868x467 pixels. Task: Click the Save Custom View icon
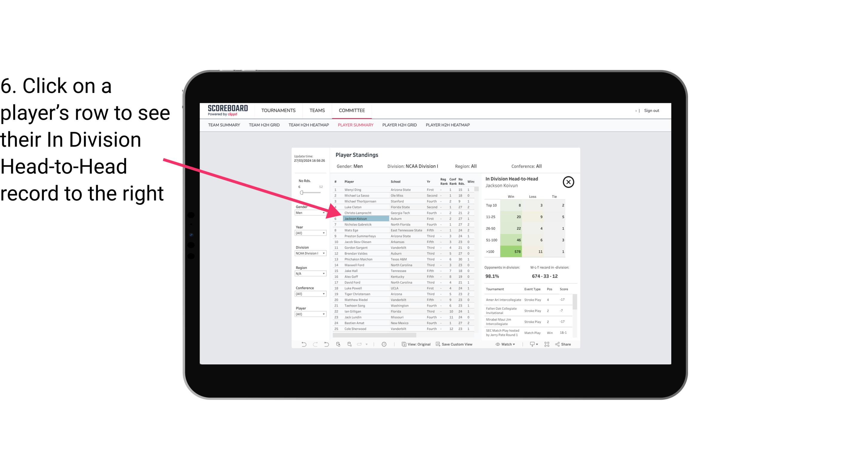pos(438,345)
